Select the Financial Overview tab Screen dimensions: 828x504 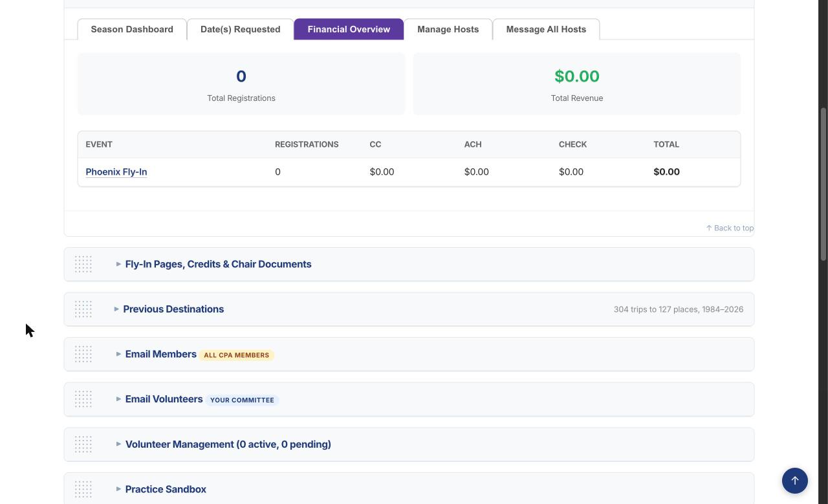pos(349,29)
